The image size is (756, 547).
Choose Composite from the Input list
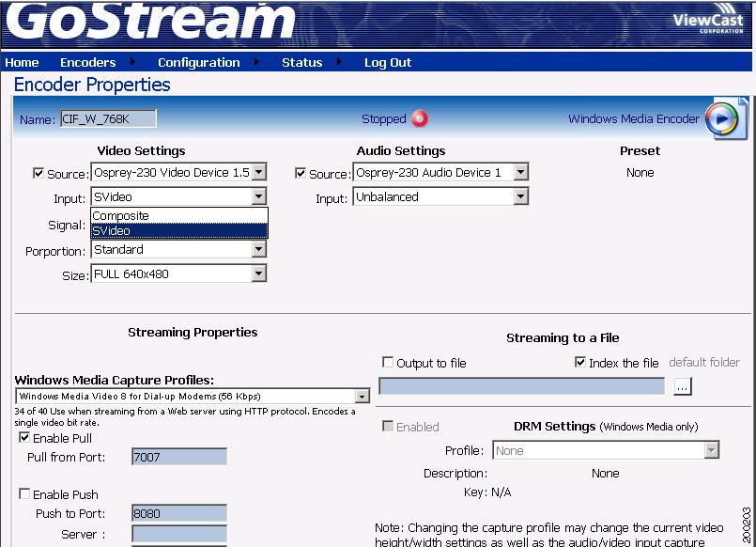pos(179,215)
